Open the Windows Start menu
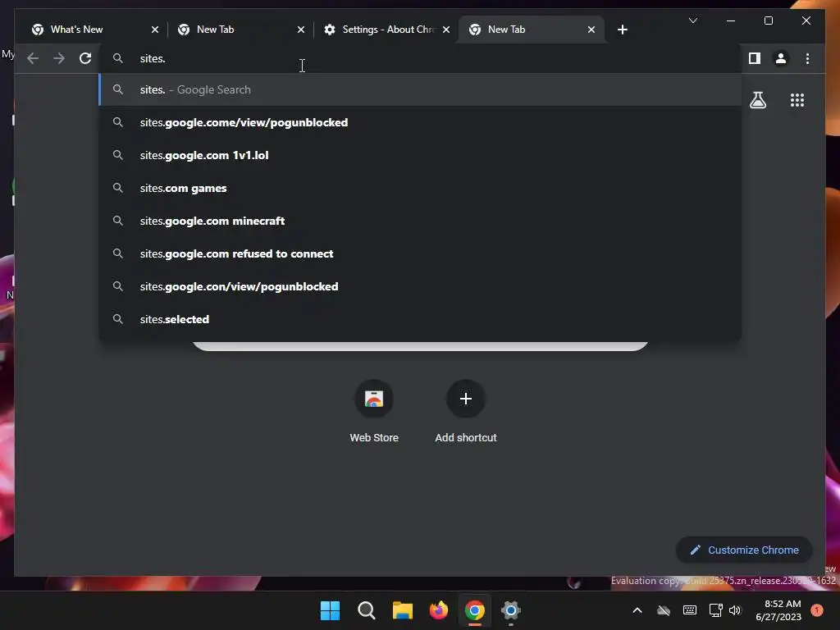 click(330, 610)
